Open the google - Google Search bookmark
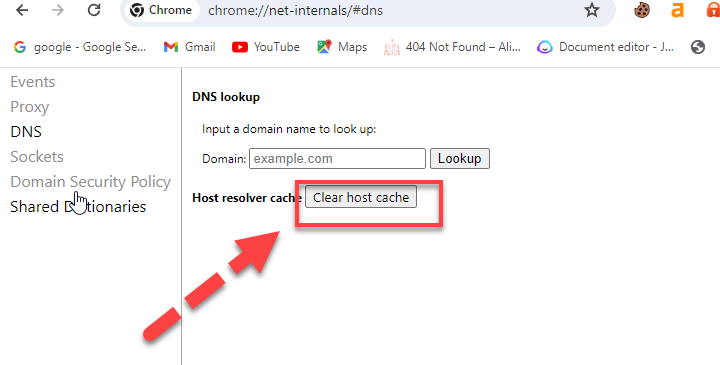 (x=80, y=47)
